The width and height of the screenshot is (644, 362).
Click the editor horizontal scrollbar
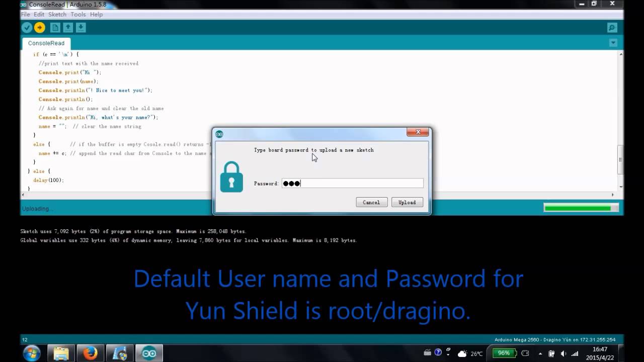pos(318,195)
